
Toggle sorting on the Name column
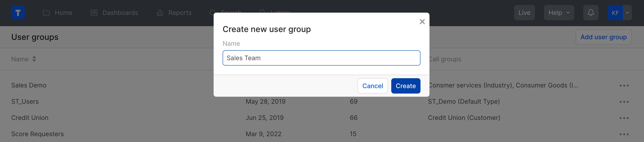(x=34, y=59)
